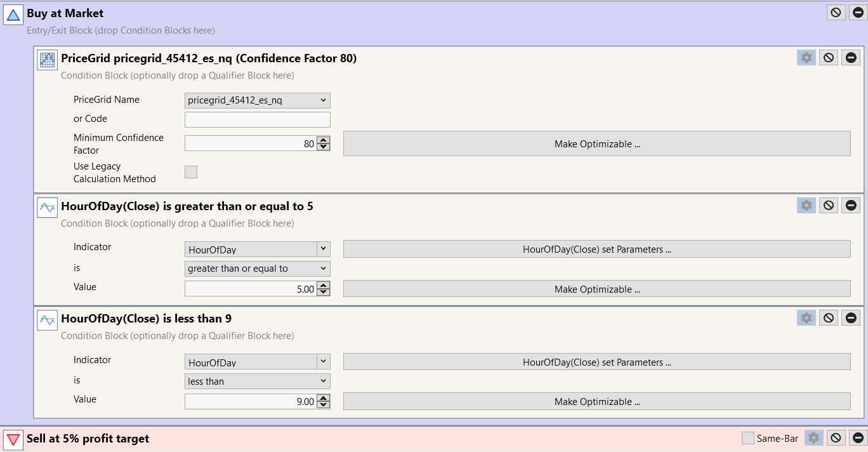Remove the PriceGrid condition block
Screen dimensions: 868x452
[851, 58]
